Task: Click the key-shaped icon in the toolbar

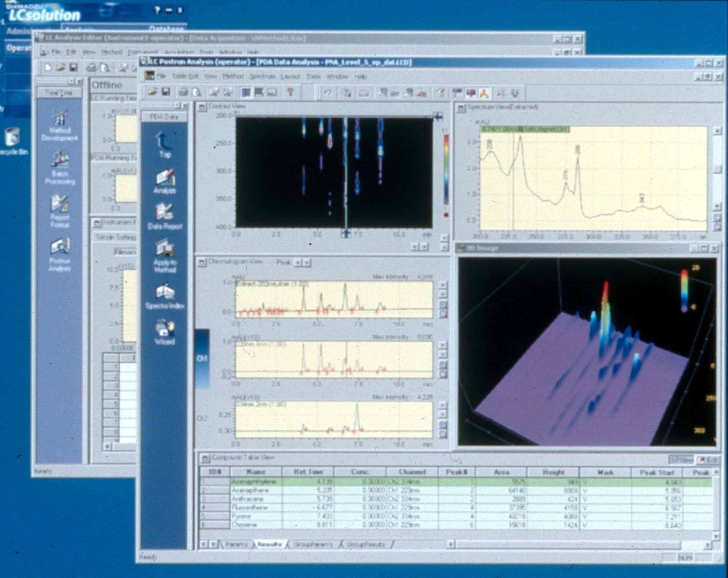Action: tap(290, 92)
